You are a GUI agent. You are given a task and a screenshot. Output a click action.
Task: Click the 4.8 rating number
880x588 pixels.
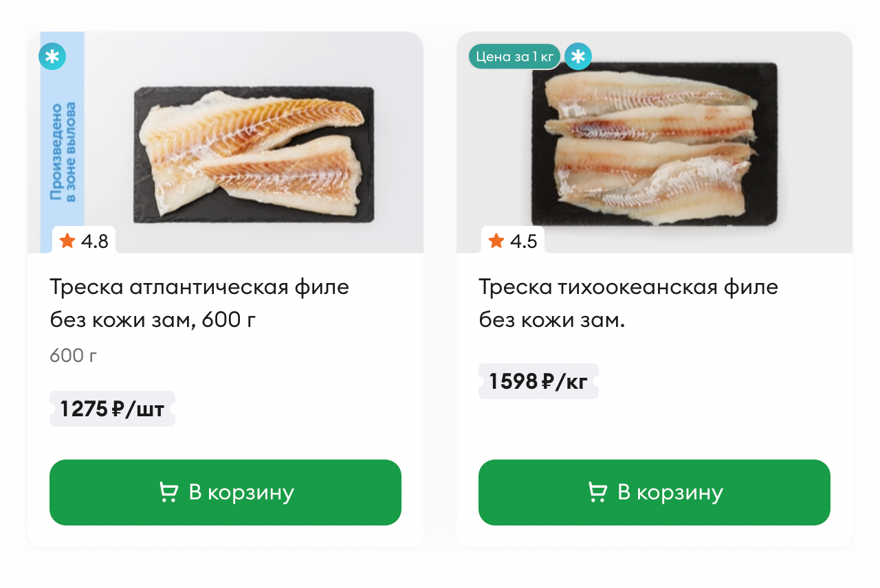pos(95,241)
